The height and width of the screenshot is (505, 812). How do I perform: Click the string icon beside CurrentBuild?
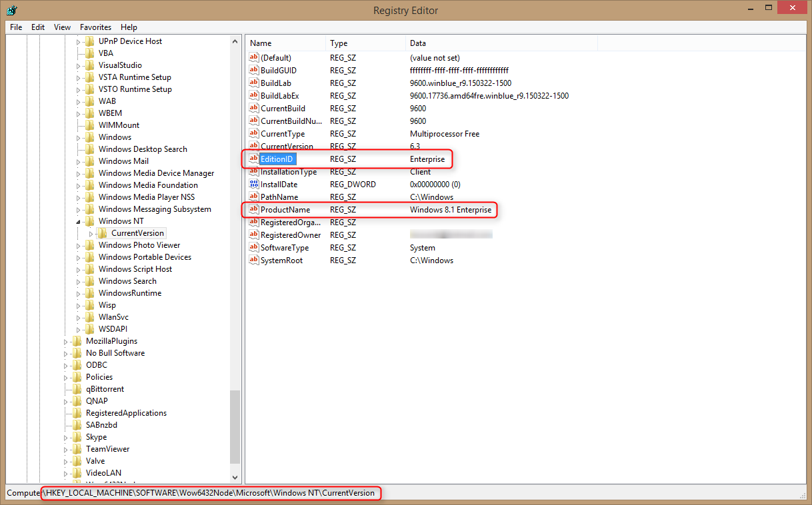pyautogui.click(x=253, y=108)
